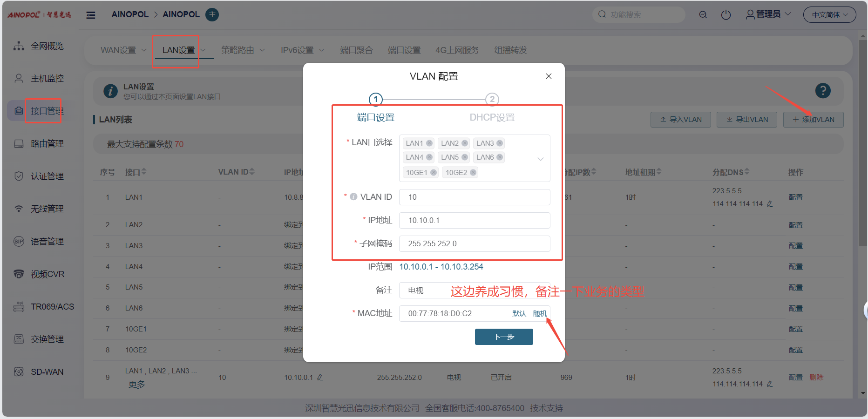Image resolution: width=868 pixels, height=419 pixels.
Task: Click 随机 to generate random MAC
Action: 540,314
